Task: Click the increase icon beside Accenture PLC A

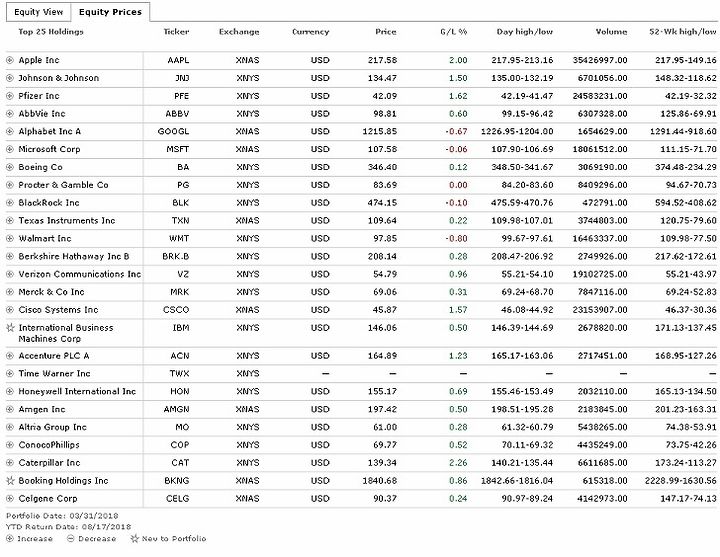Action: (x=10, y=356)
